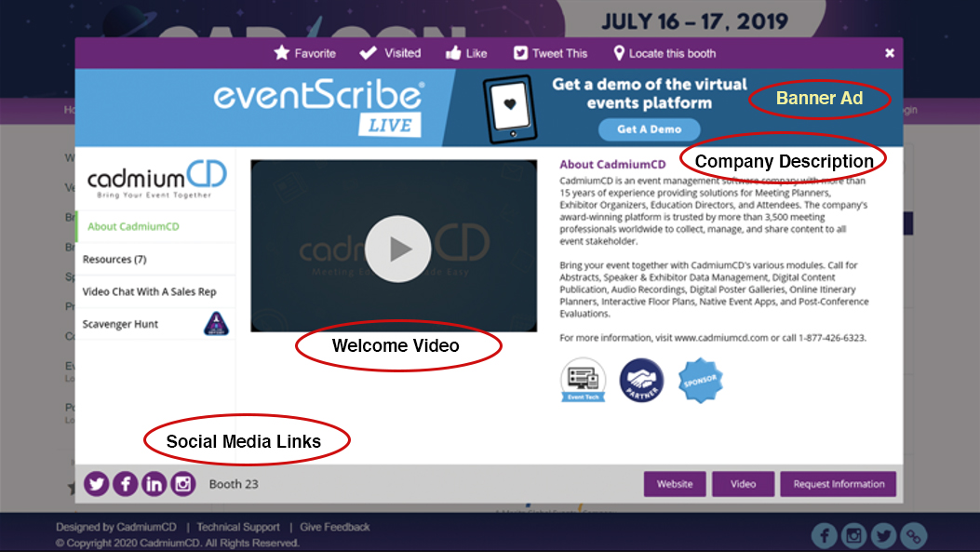The height and width of the screenshot is (552, 980).
Task: Click the blue Sponsor badge
Action: [x=701, y=380]
